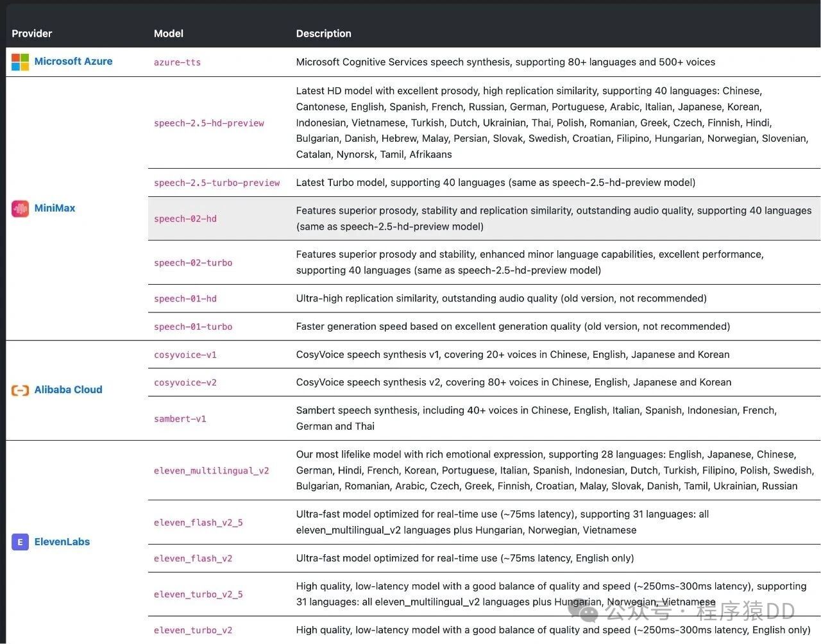Screen dimensions: 821x644
Task: Click the description 'Ultra-high replication similarity'
Action: pos(502,298)
